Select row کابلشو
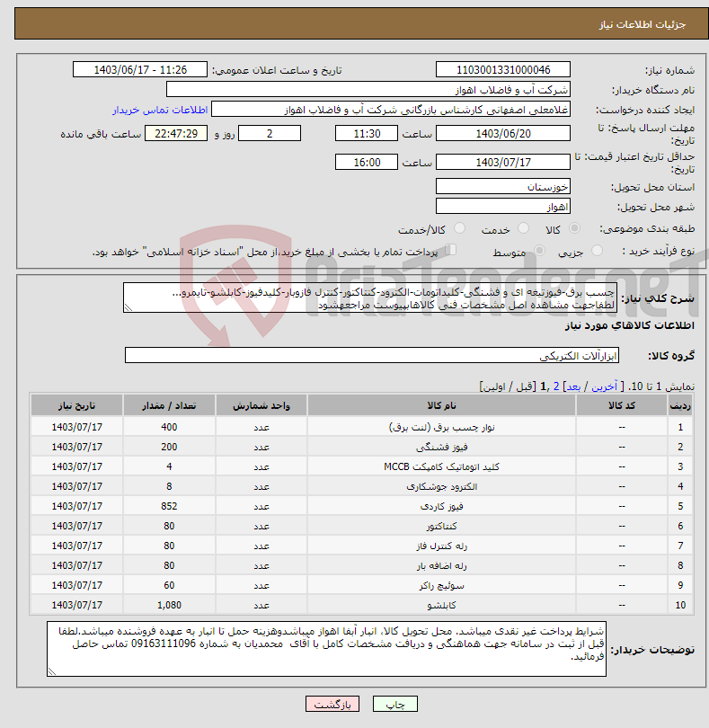This screenshot has width=709, height=728. (x=362, y=605)
